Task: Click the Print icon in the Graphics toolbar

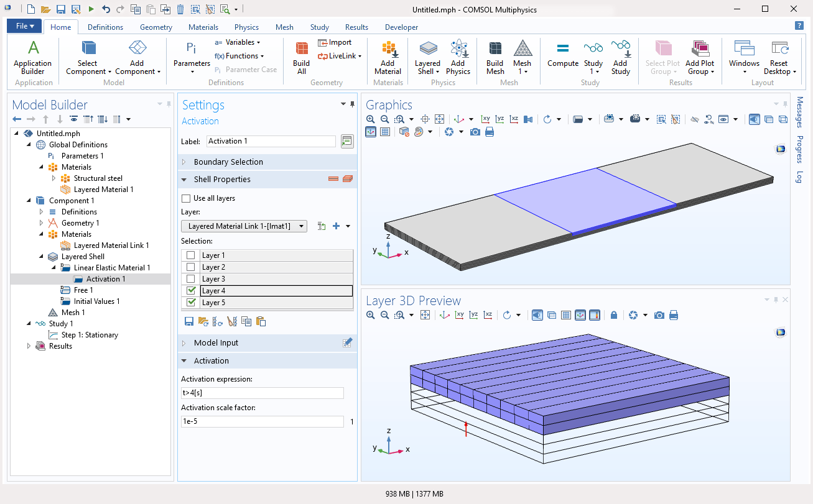Action: (x=488, y=132)
